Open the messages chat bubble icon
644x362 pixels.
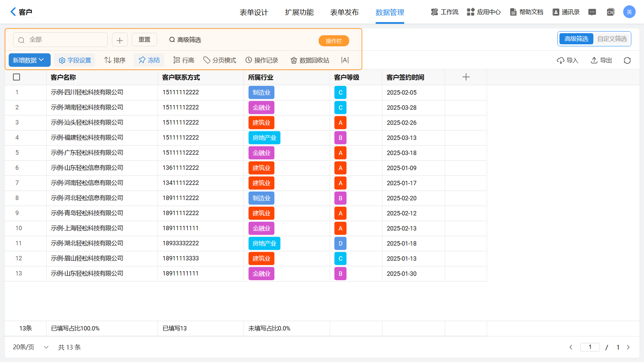592,12
